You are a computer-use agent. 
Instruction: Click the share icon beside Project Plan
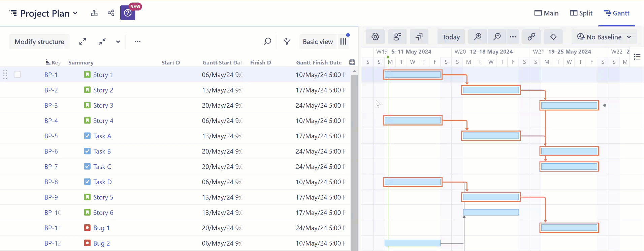[111, 13]
